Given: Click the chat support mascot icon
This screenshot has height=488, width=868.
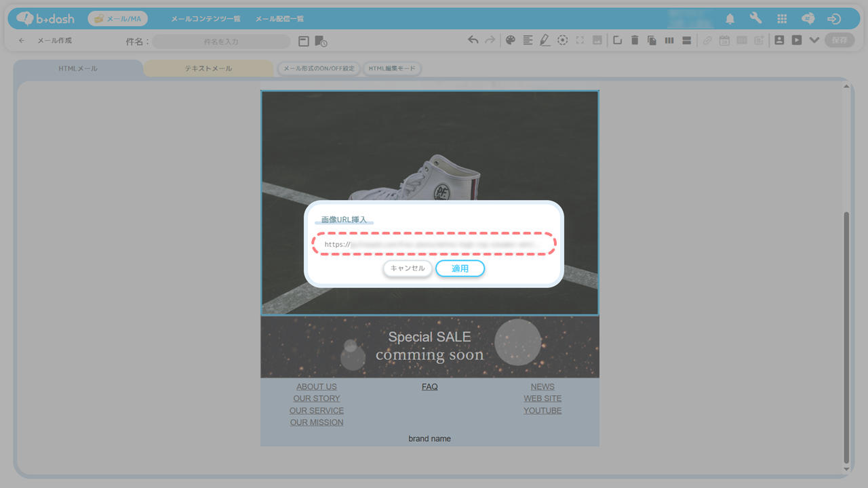Looking at the screenshot, I should [x=808, y=19].
